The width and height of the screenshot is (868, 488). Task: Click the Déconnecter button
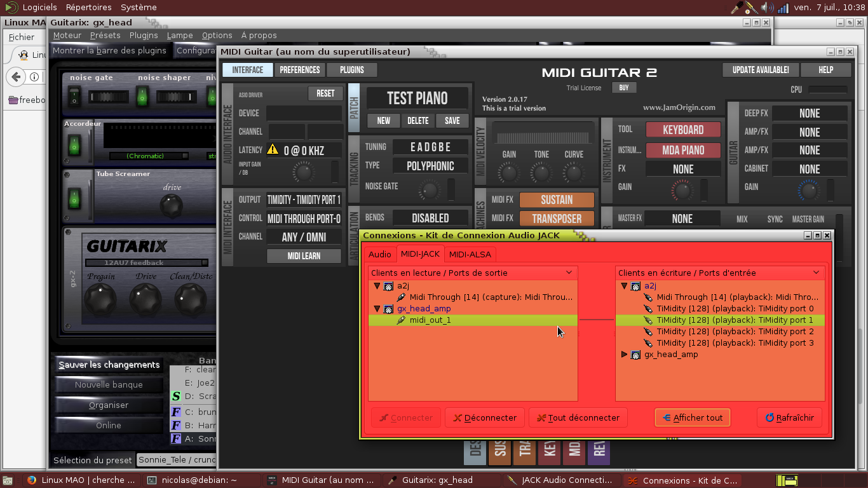485,418
